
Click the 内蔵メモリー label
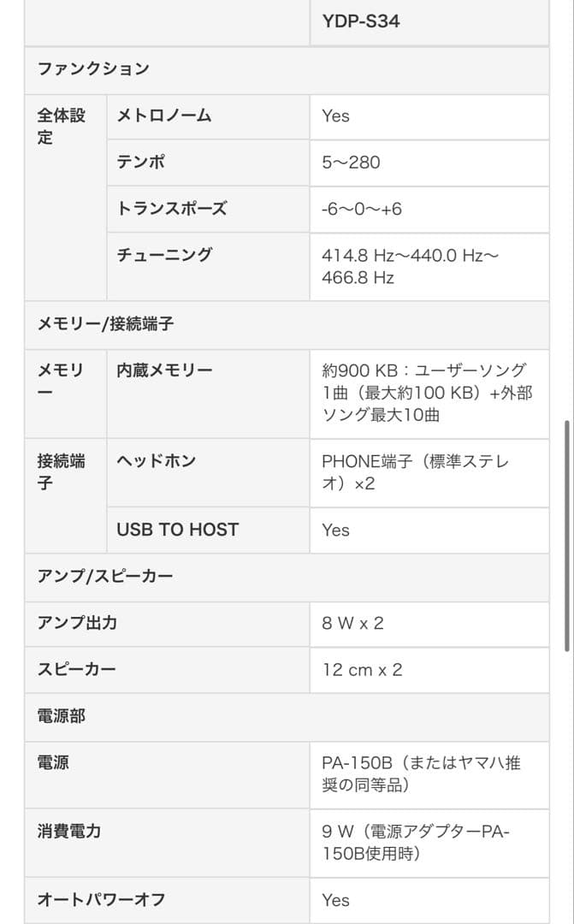tap(164, 370)
